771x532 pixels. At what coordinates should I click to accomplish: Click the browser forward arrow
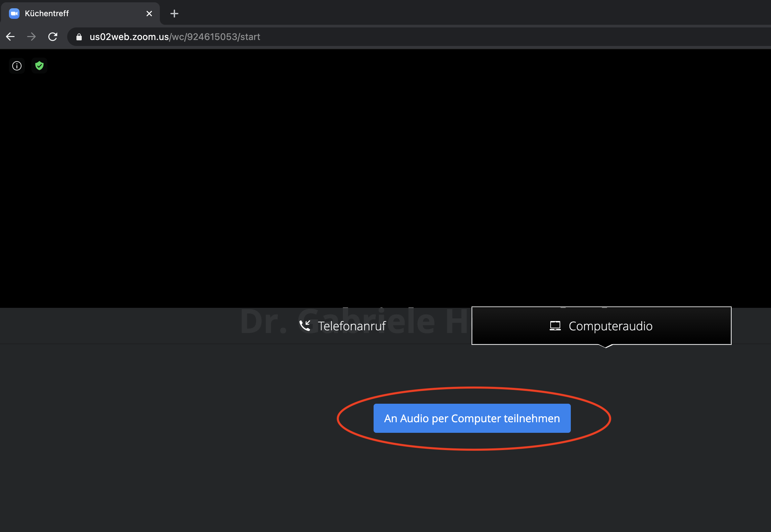(31, 37)
